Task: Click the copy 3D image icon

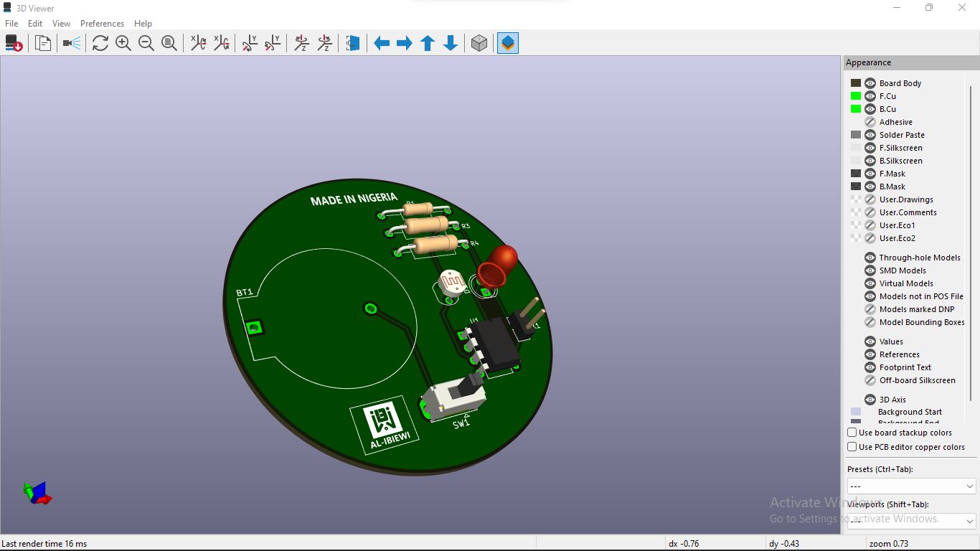Action: 43,44
